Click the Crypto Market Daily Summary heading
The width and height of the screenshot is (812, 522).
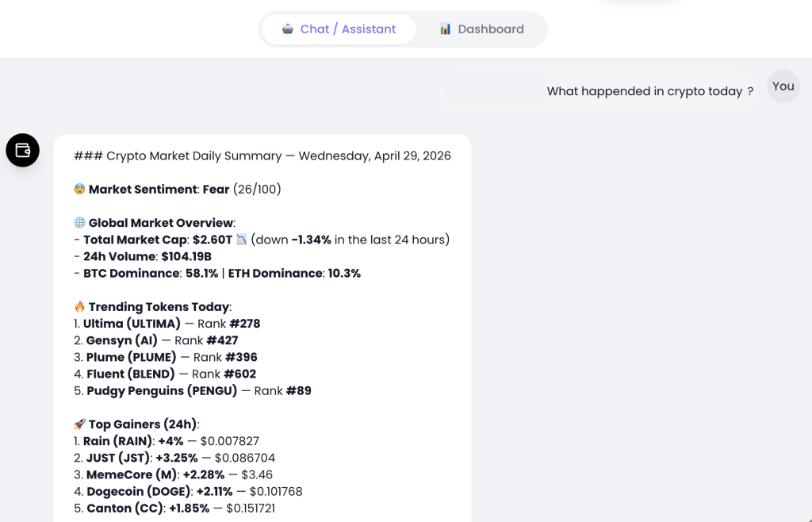tap(262, 156)
